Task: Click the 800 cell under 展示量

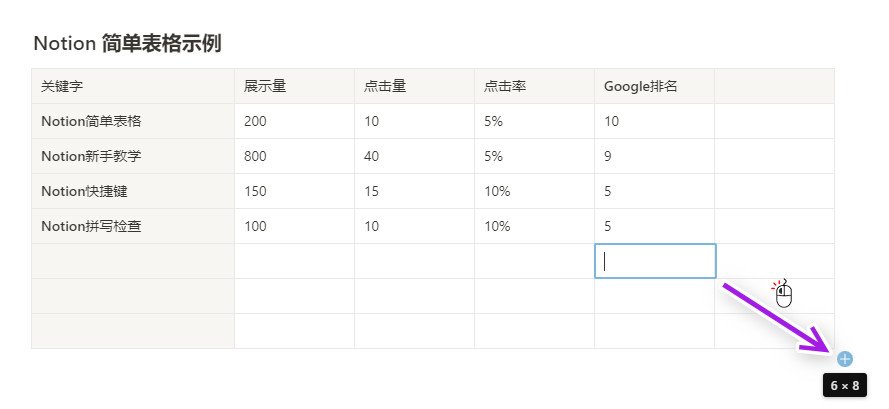Action: click(x=295, y=157)
